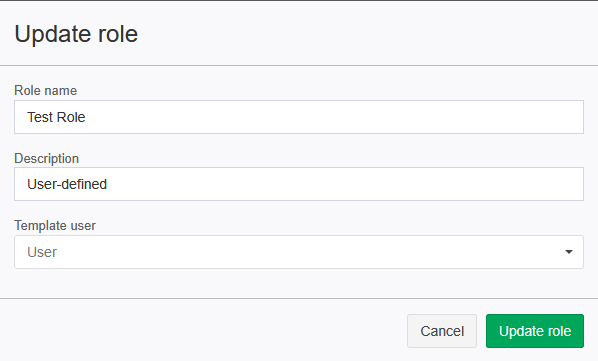Viewport: 598px width, 361px height.
Task: Open the Template user combo box
Action: point(299,252)
